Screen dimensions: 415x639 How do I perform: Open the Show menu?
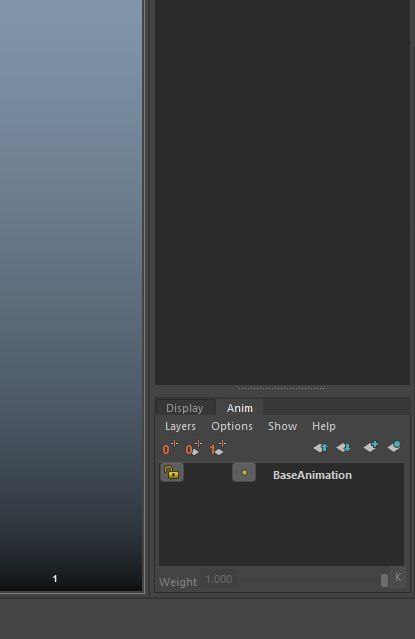[283, 426]
